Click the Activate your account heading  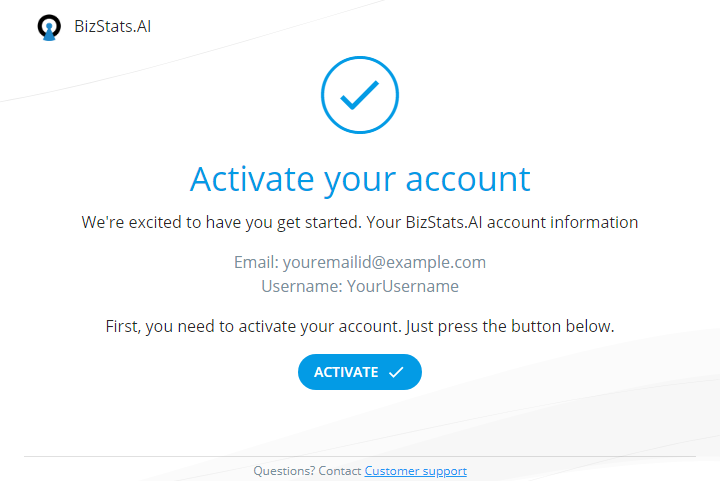pos(360,179)
